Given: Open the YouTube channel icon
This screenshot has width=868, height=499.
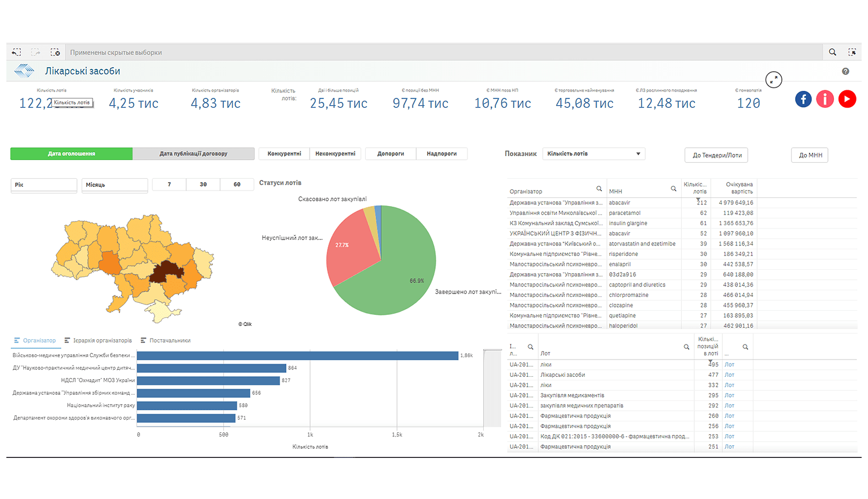Looking at the screenshot, I should [847, 99].
